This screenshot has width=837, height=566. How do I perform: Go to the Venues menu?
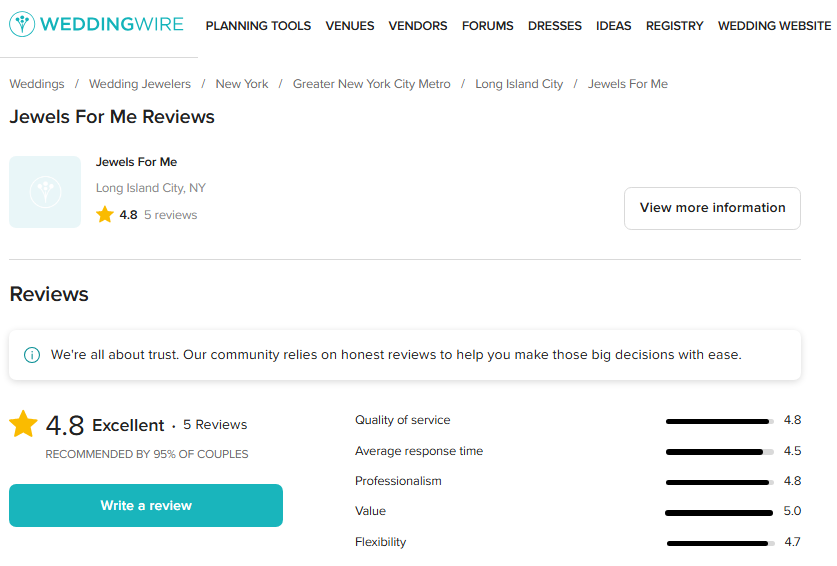click(350, 26)
